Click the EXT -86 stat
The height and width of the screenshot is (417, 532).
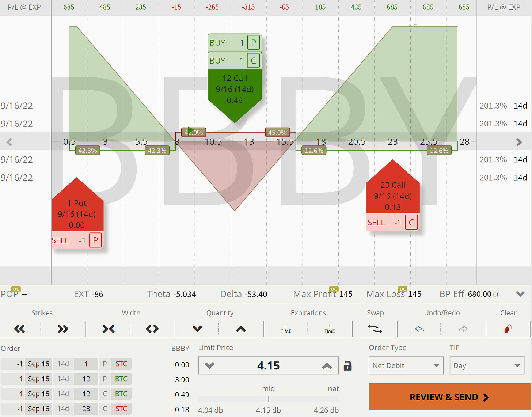click(x=88, y=294)
